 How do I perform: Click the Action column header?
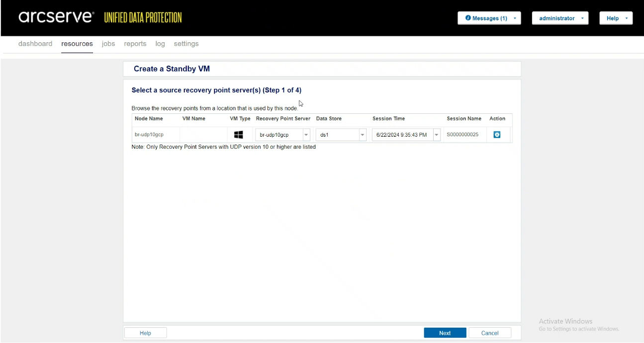click(x=497, y=119)
